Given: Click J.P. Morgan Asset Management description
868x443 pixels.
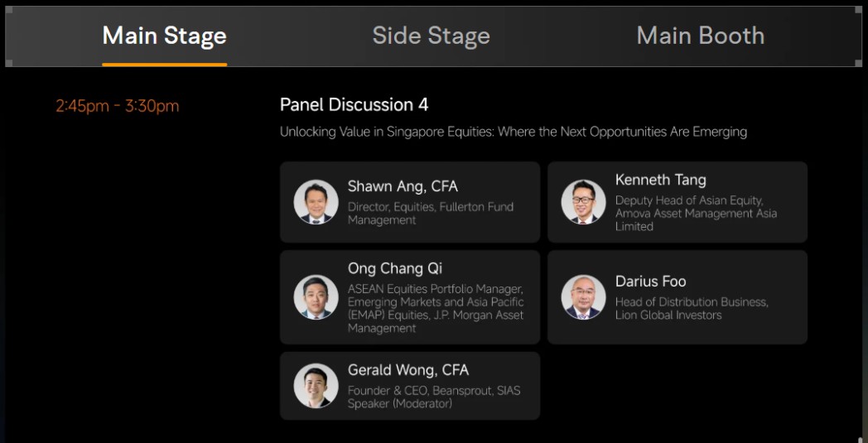Looking at the screenshot, I should pyautogui.click(x=436, y=308).
